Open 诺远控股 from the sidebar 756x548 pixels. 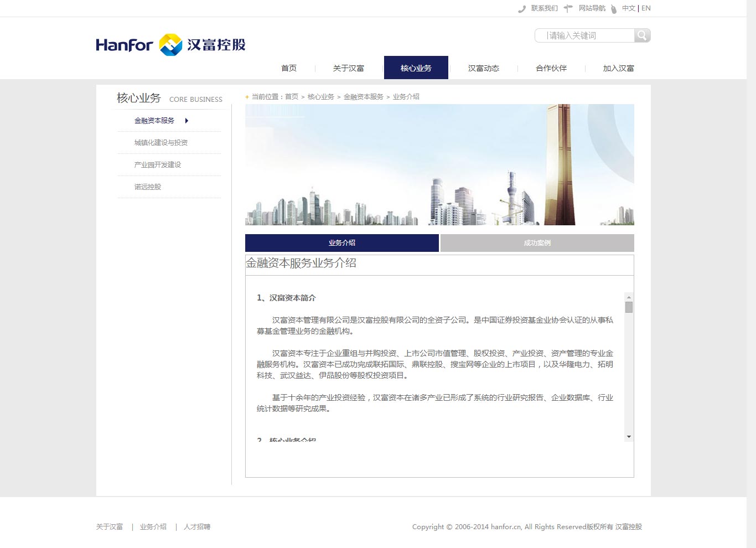click(x=147, y=187)
